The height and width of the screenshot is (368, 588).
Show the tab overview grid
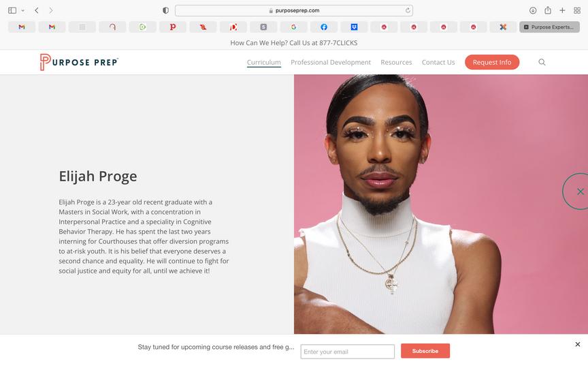coord(577,10)
